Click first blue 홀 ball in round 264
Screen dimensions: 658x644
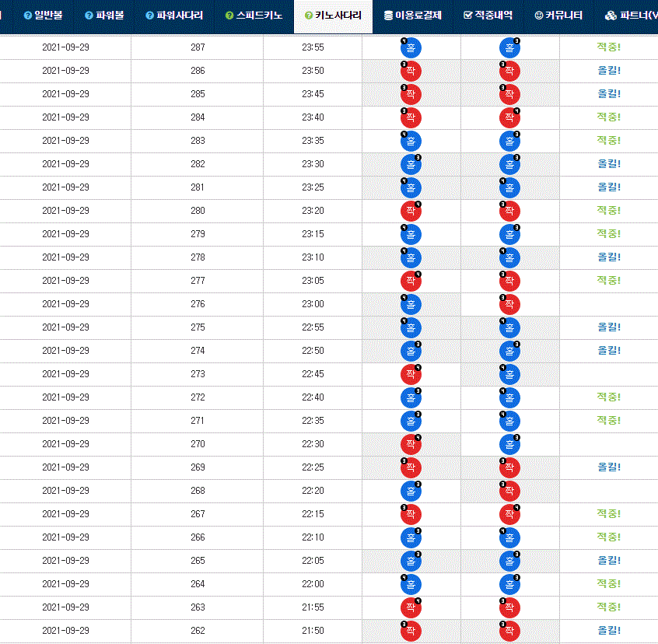[x=411, y=584]
